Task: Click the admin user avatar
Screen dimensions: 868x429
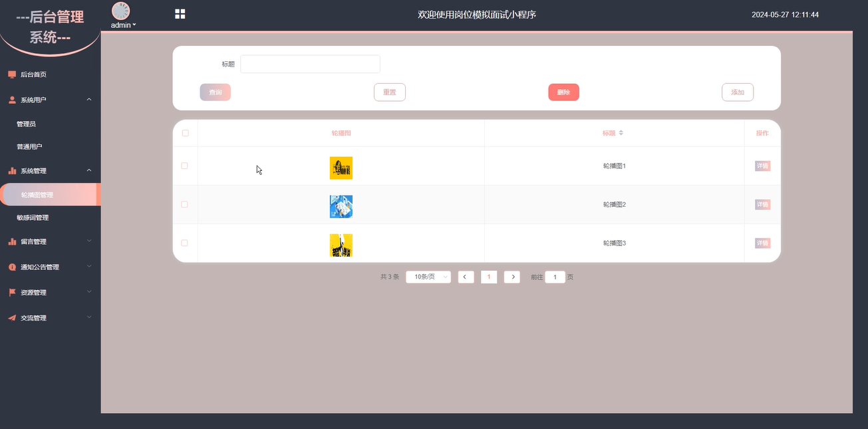Action: point(120,11)
